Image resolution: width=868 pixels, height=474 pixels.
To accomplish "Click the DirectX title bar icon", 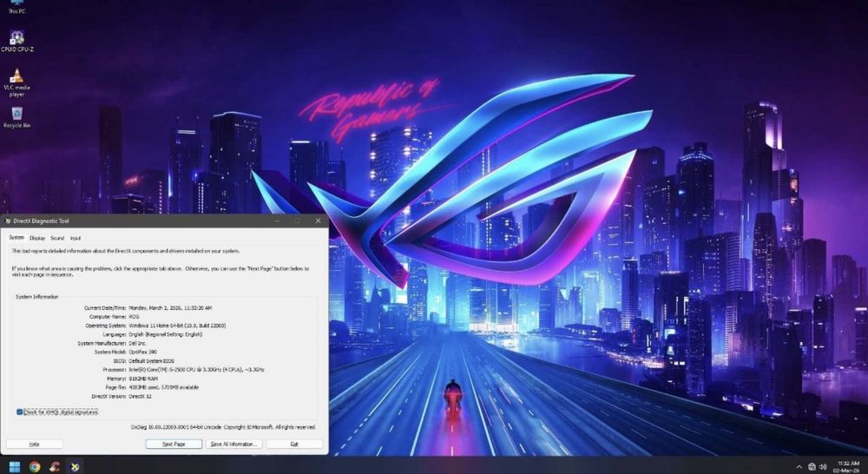I will 8,221.
